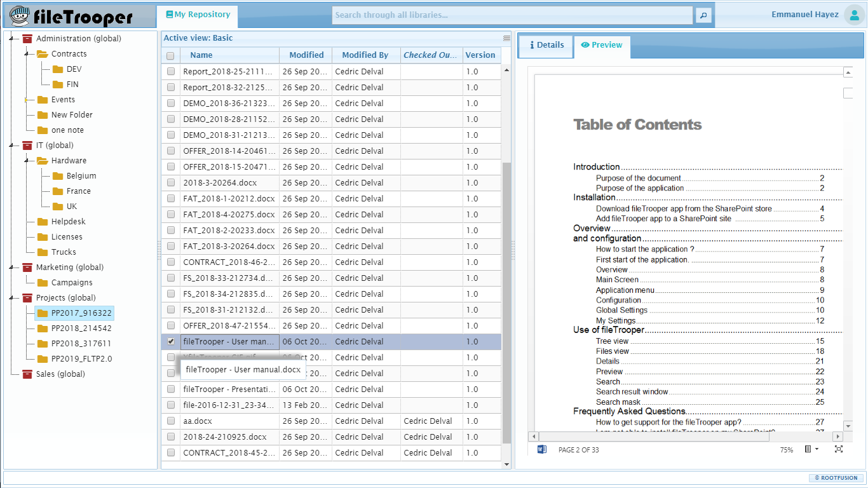Select the IT (global) library icon
The height and width of the screenshot is (488, 868).
click(27, 146)
